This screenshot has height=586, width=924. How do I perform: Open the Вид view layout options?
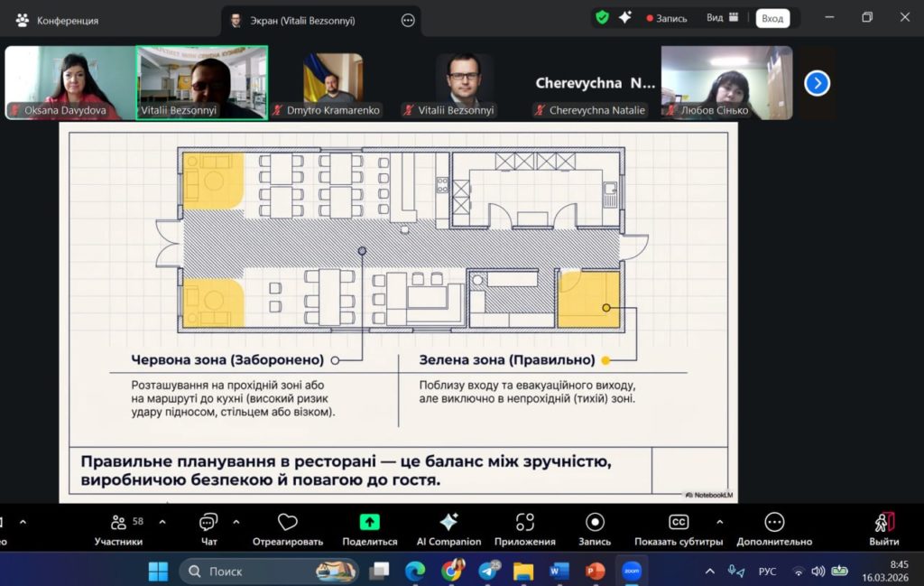coord(723,18)
